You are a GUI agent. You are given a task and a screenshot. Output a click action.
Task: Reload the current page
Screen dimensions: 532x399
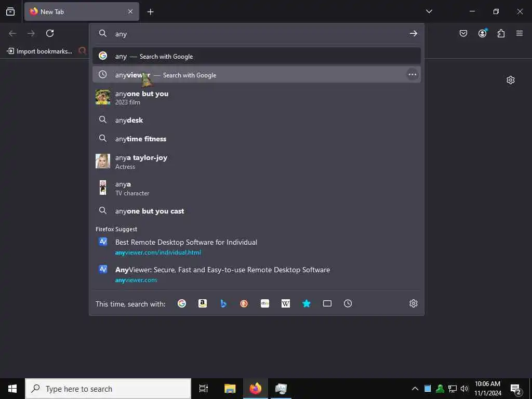click(x=50, y=33)
